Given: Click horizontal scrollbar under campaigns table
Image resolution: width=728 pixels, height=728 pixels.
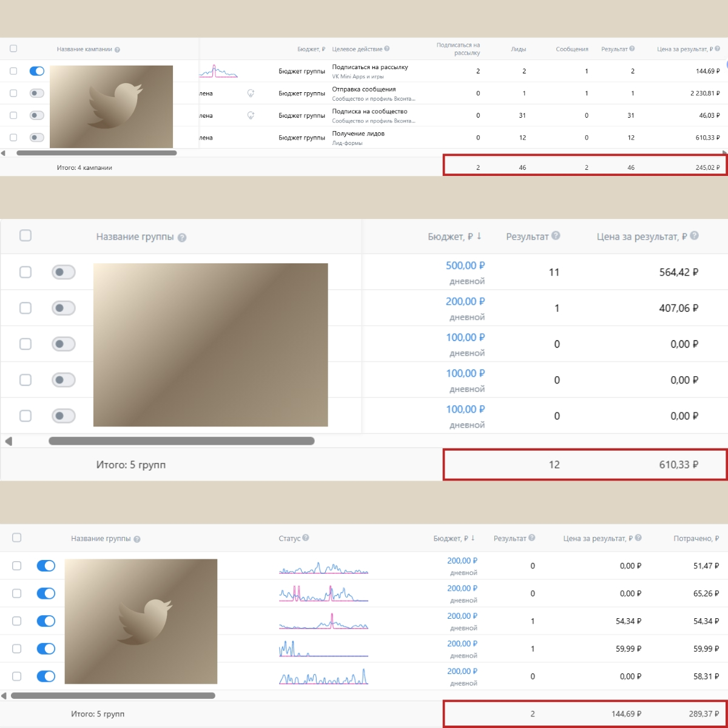Looking at the screenshot, I should [96, 153].
